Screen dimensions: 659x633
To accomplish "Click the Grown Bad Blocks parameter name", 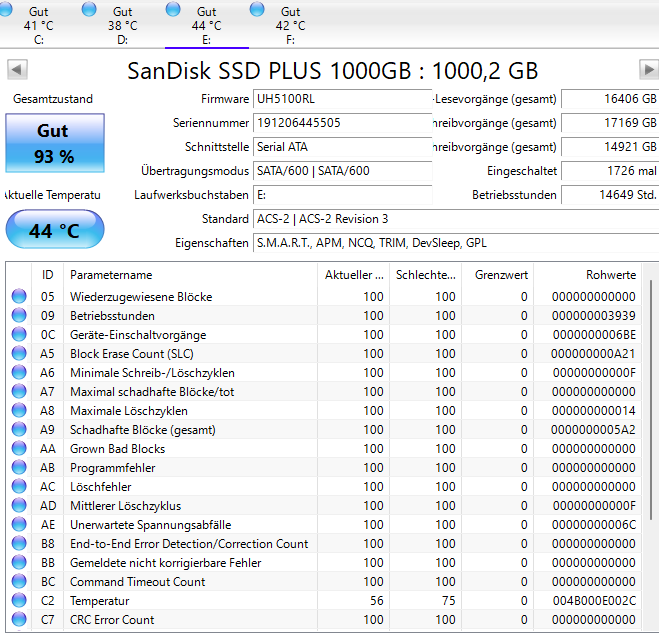I will click(x=117, y=449).
